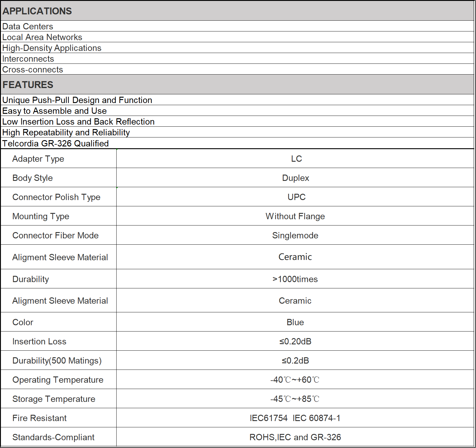Click the Adapter Type label cell
The height and width of the screenshot is (448, 476).
38,159
